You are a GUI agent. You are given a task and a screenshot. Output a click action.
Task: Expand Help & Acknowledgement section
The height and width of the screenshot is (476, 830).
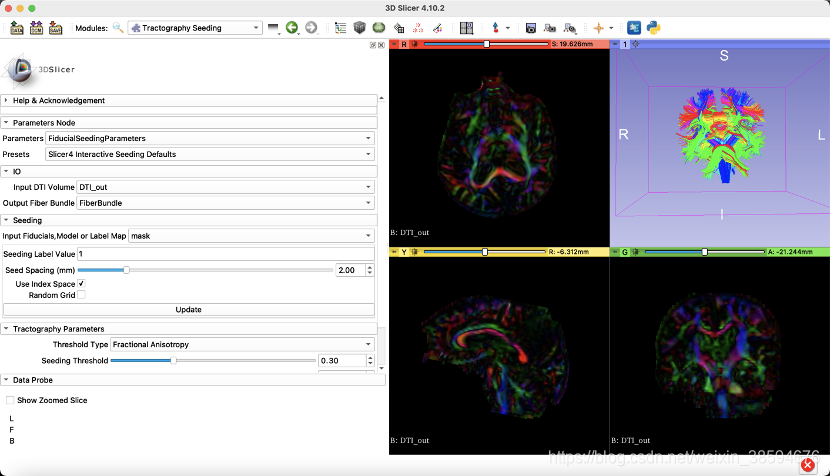[x=188, y=100]
